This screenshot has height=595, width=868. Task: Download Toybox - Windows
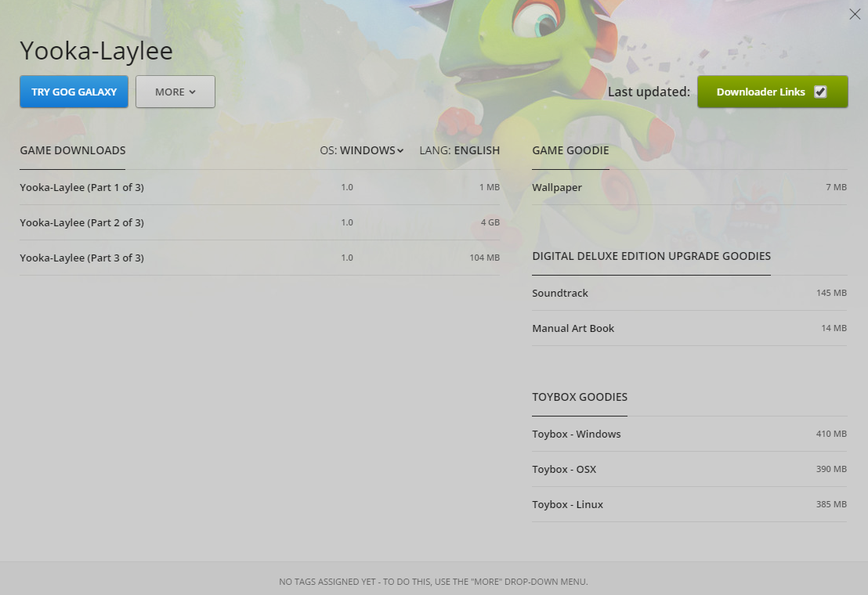click(689, 434)
